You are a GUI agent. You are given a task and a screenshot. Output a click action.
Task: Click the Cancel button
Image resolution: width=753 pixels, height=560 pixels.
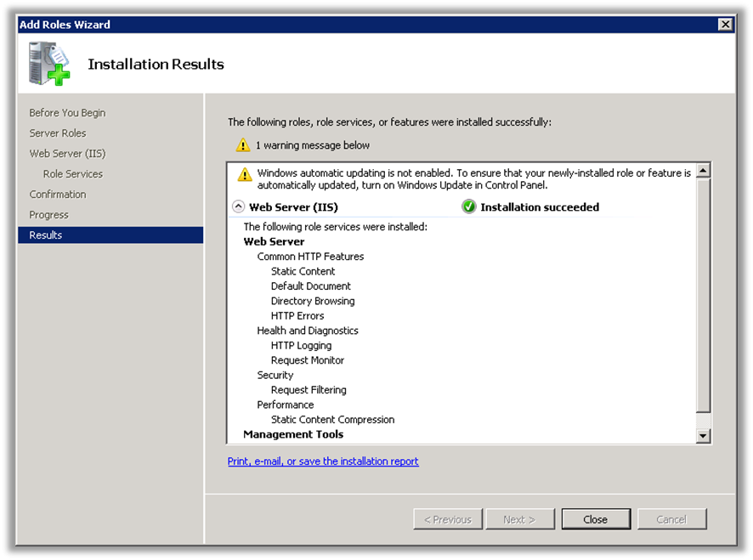[671, 518]
